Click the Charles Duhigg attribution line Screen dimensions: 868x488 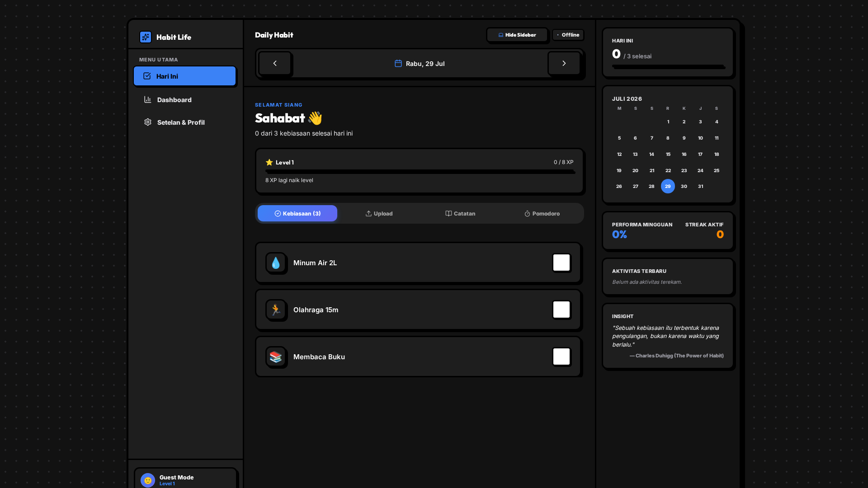[x=677, y=356]
